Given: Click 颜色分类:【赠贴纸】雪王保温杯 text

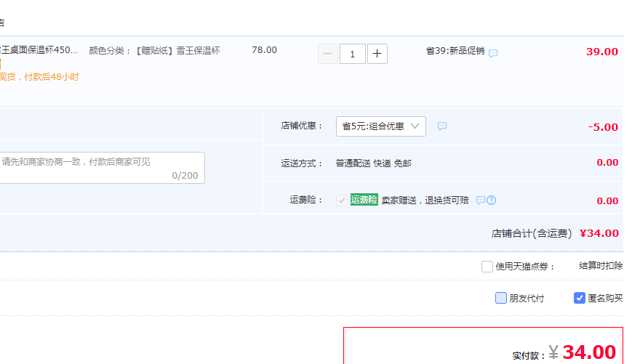Looking at the screenshot, I should (x=155, y=51).
